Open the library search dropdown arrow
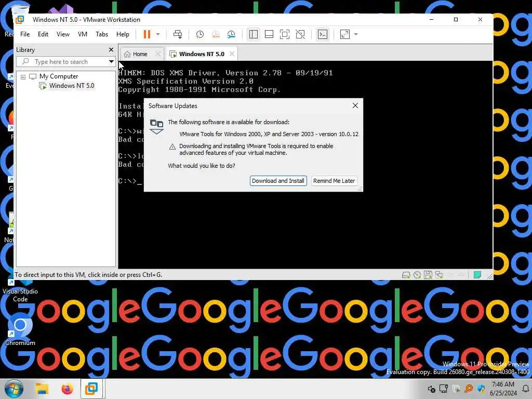 tap(111, 62)
